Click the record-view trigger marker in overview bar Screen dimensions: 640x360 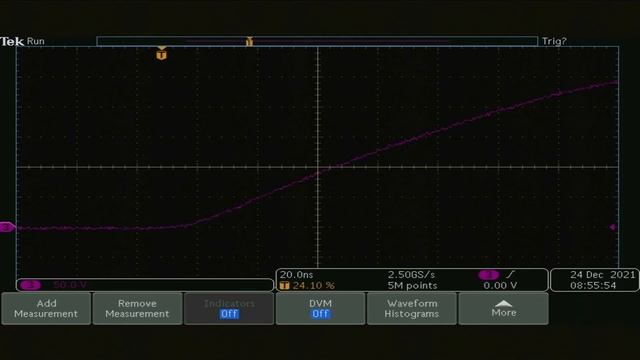click(x=249, y=41)
